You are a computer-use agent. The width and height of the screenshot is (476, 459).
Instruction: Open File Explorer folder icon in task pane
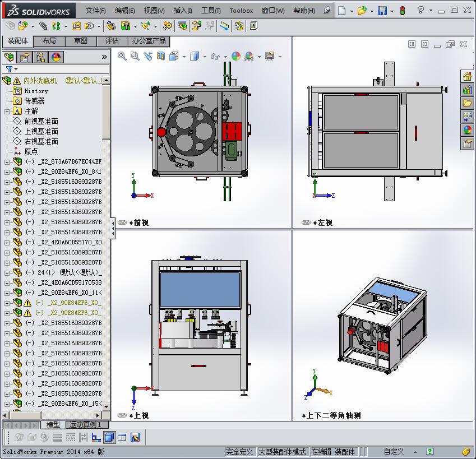coord(467,103)
